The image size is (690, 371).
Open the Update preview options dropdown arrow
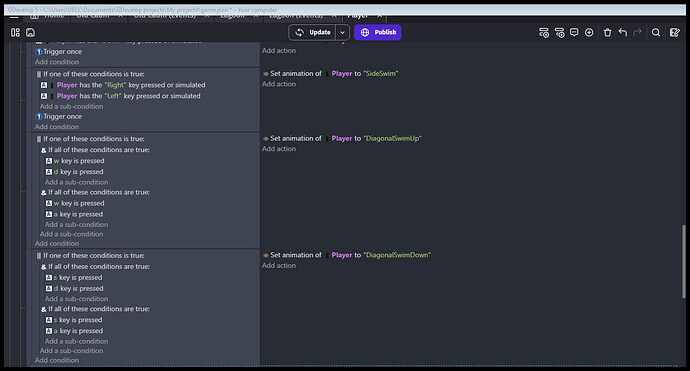[x=342, y=32]
